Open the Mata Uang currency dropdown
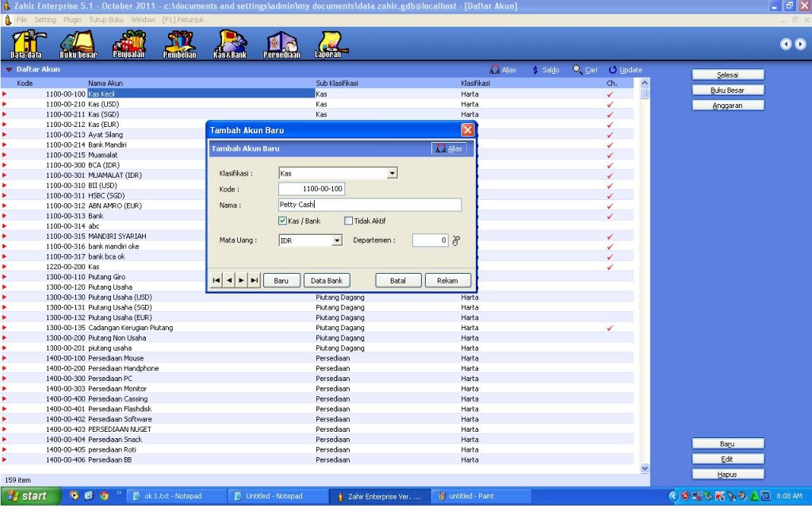This screenshot has width=812, height=508. point(337,241)
